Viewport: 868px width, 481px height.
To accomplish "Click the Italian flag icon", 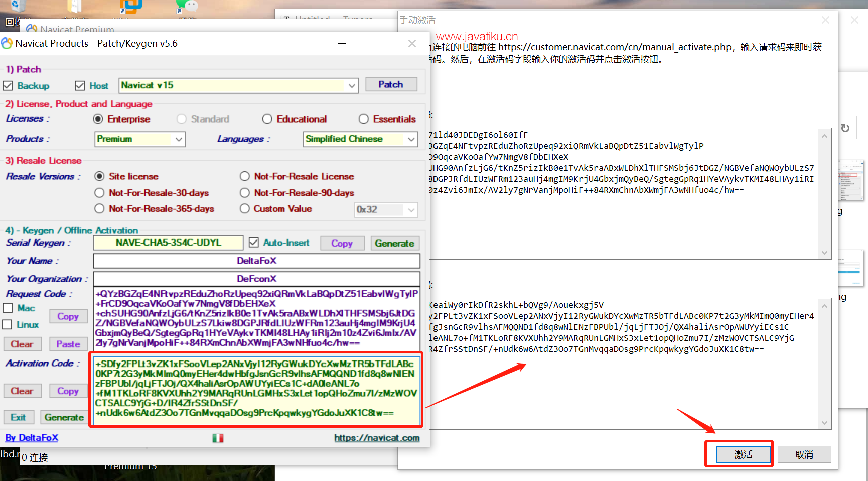I will click(x=218, y=438).
